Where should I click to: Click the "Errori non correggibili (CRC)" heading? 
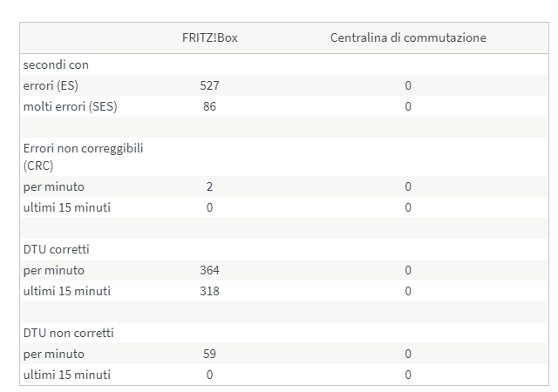click(83, 156)
